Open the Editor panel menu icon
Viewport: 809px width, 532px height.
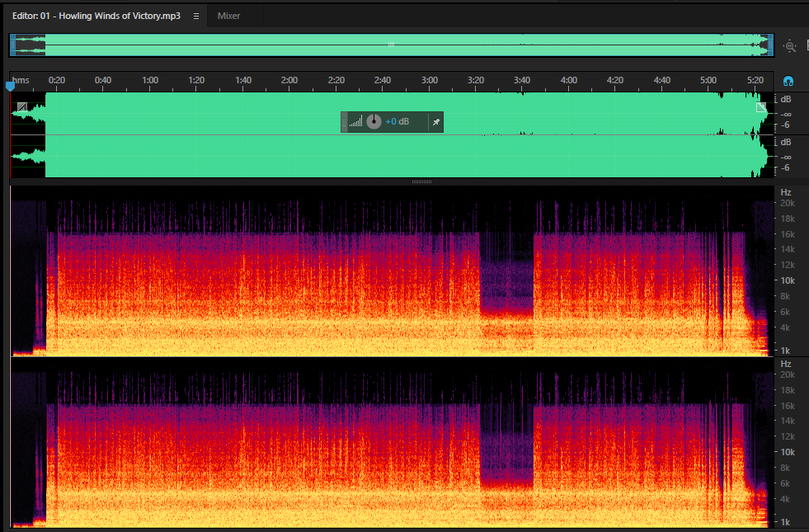pyautogui.click(x=196, y=16)
